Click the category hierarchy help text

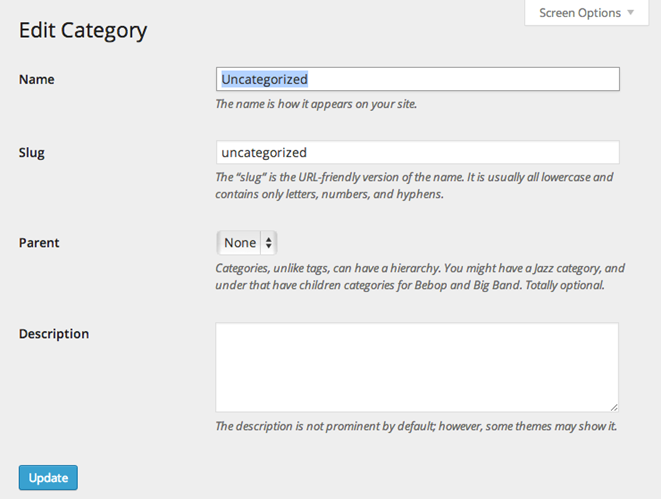[x=420, y=276]
